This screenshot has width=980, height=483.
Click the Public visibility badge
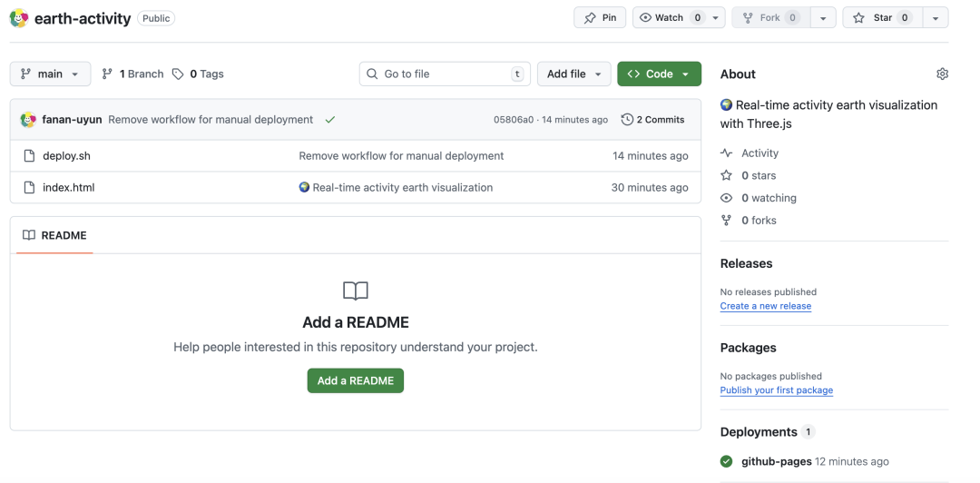click(x=156, y=18)
